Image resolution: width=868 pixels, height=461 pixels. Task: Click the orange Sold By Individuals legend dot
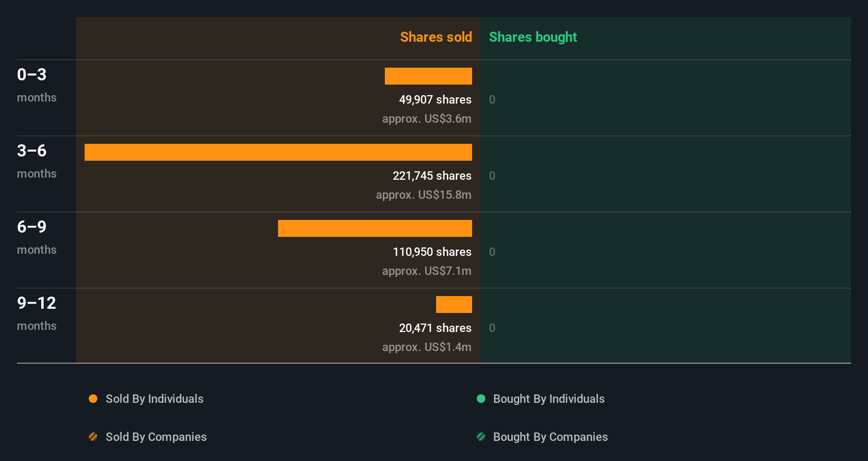pyautogui.click(x=93, y=399)
